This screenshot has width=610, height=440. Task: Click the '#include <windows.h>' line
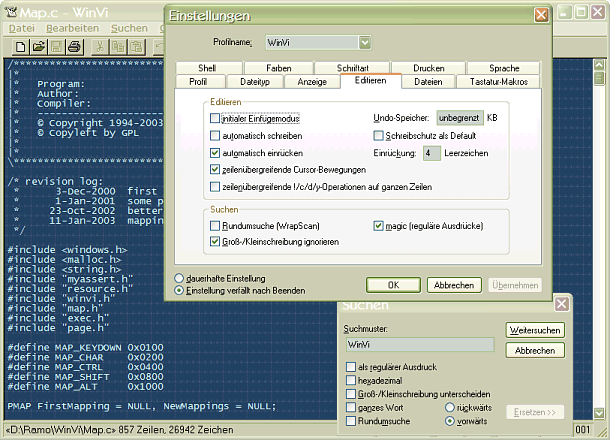67,250
